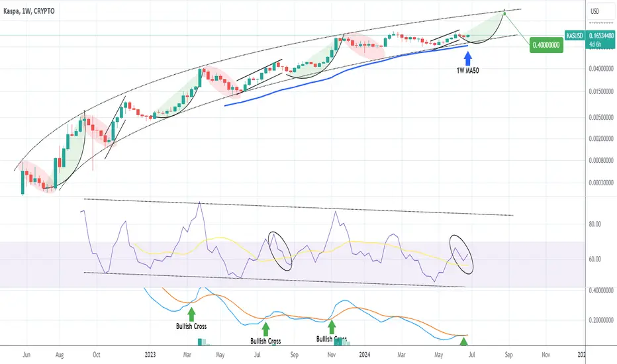Click the Jun label on time axis

tap(26, 355)
